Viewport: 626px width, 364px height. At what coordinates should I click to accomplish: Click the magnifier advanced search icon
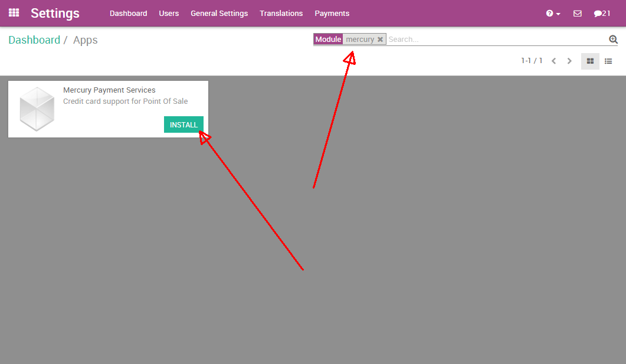click(613, 39)
